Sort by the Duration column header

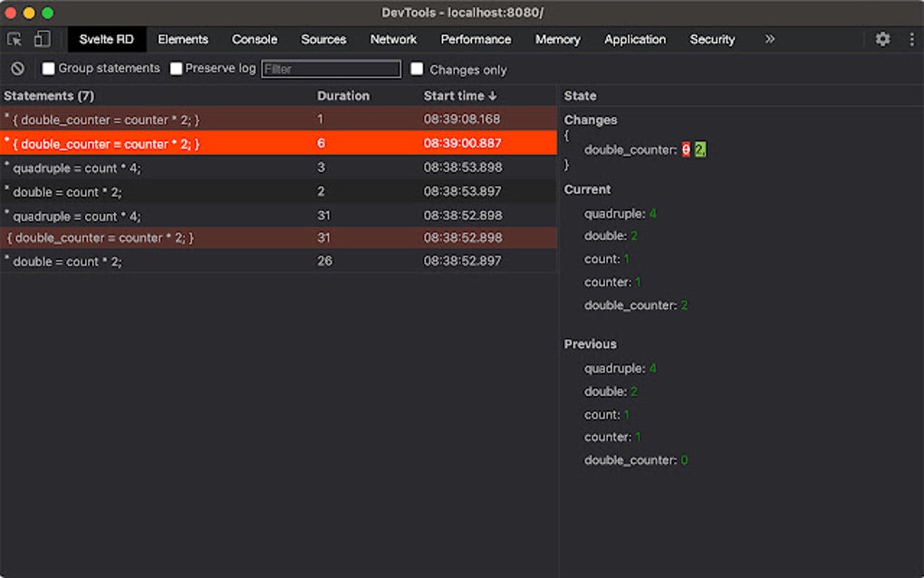[x=343, y=96]
